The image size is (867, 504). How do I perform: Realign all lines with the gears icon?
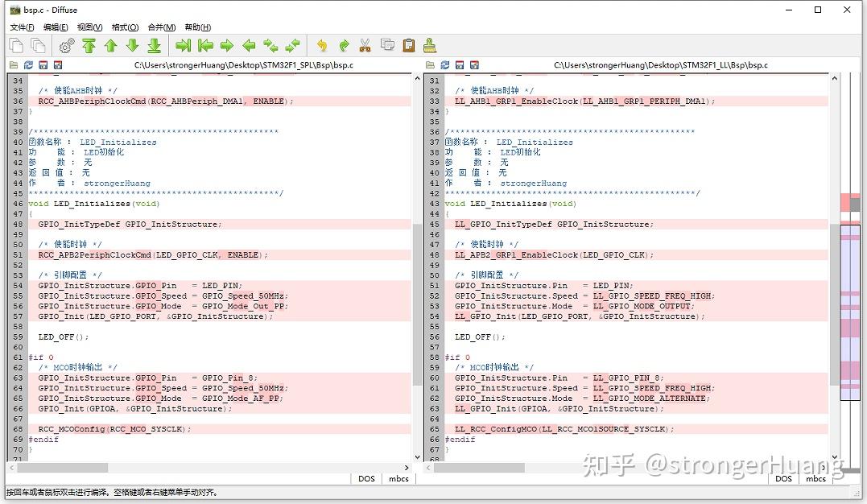pyautogui.click(x=67, y=45)
